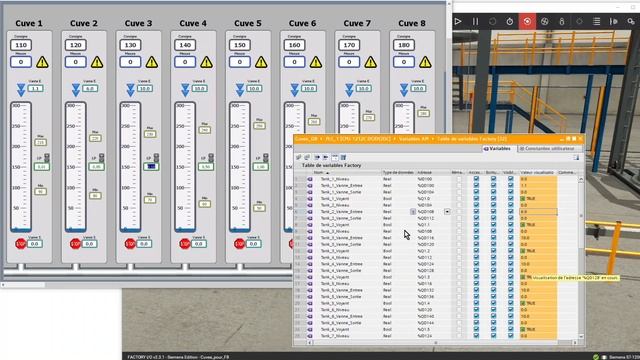Click the red STOP button of Cuve 2
Image resolution: width=640 pixels, height=360 pixels.
point(75,244)
